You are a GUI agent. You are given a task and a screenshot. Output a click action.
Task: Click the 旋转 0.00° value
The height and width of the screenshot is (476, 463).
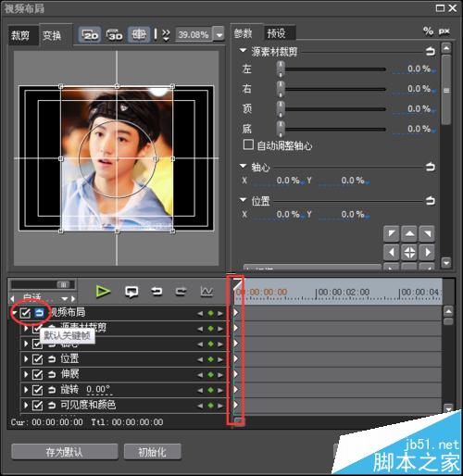[x=98, y=390]
